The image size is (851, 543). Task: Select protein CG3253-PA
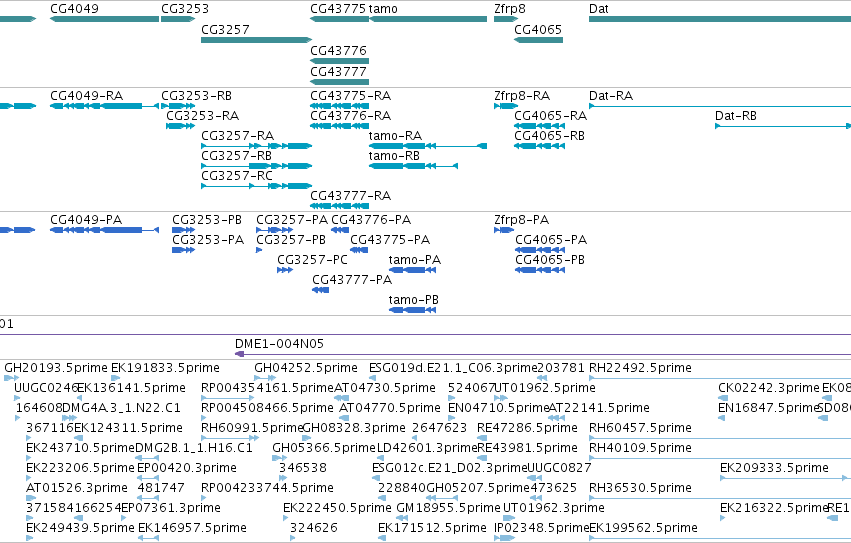pos(183,250)
